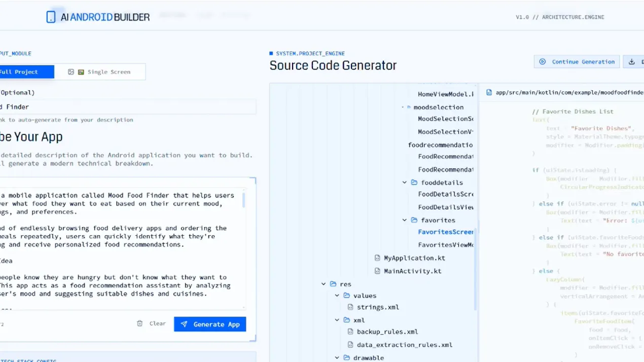The width and height of the screenshot is (644, 362).
Task: Click the 'V1.0 // ARCHITECTURE.ENGINE' text
Action: click(x=560, y=17)
